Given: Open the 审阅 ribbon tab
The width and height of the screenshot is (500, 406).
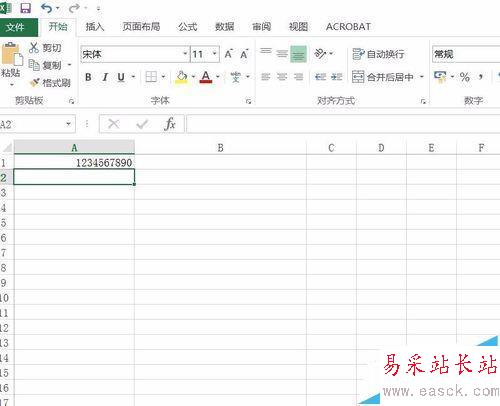Looking at the screenshot, I should (261, 27).
